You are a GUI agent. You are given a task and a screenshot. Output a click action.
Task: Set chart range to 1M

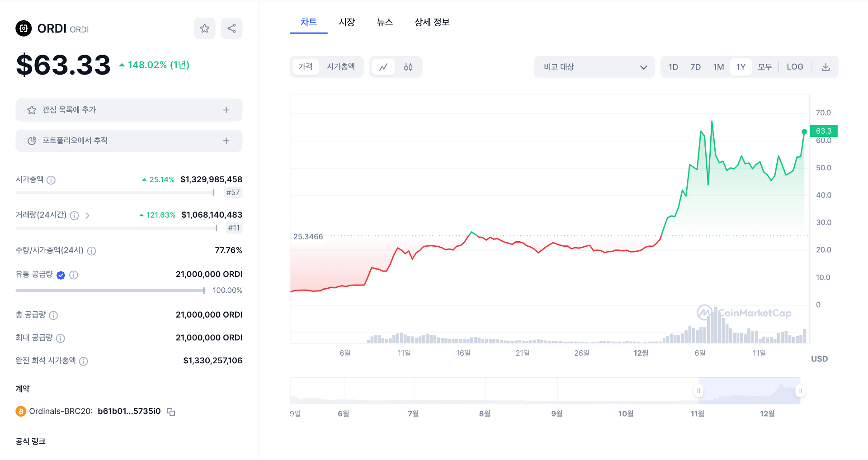pos(718,67)
